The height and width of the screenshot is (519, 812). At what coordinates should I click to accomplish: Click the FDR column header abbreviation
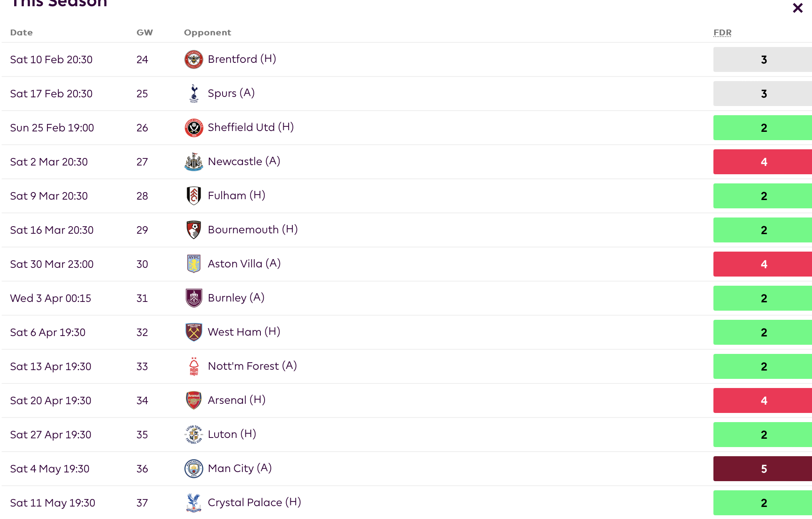[x=723, y=32]
